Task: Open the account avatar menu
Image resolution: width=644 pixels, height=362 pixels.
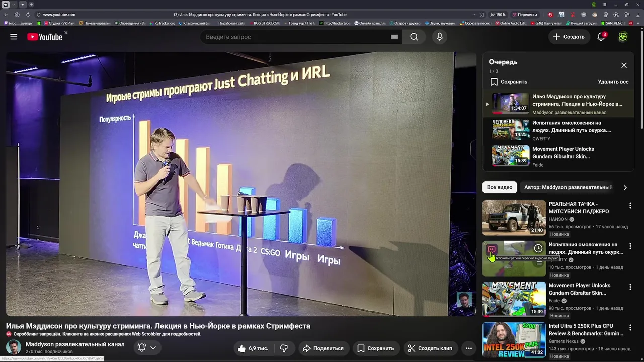Action: [623, 37]
